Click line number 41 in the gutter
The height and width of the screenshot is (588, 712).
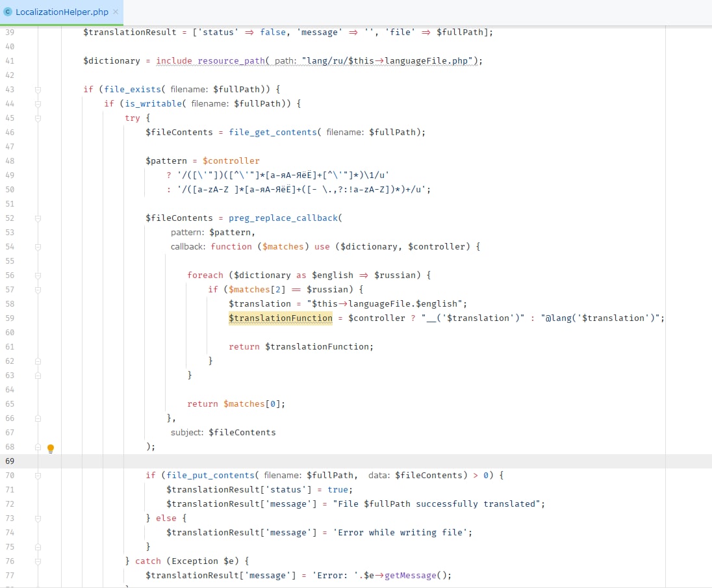click(10, 61)
